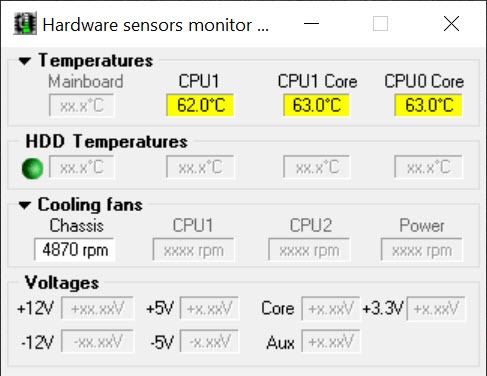The height and width of the screenshot is (376, 487).
Task: Collapse the Cooling fans section triangle
Action: point(25,205)
